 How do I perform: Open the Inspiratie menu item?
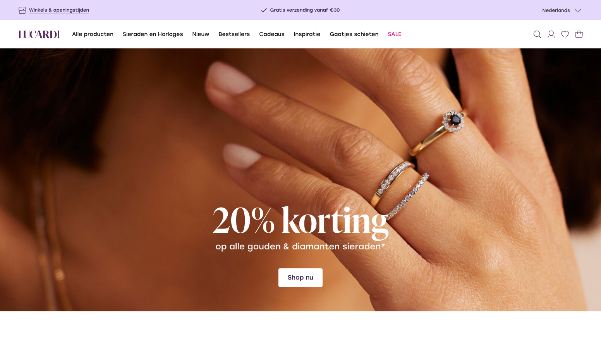point(307,34)
